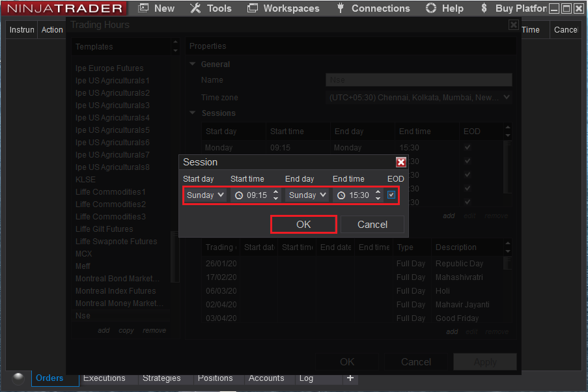Screen dimensions: 588x392
Task: Toggle the EOD checkbox in Session dialog
Action: coord(391,195)
